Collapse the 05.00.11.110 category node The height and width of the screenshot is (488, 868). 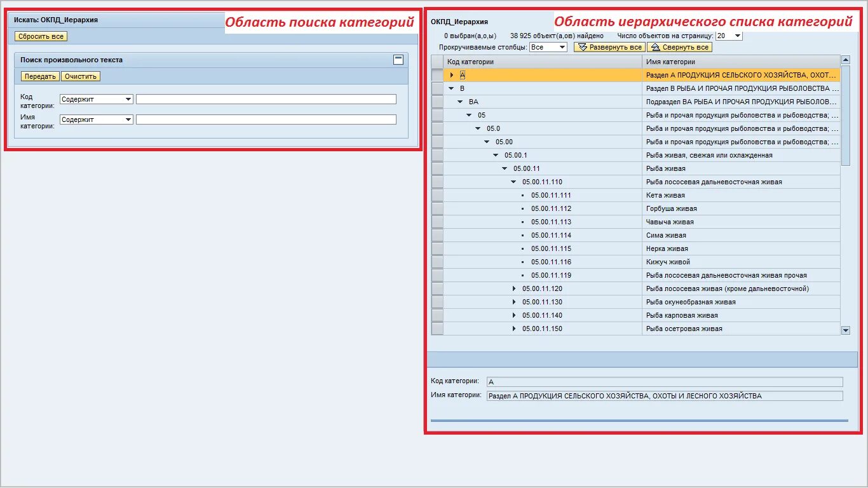click(514, 182)
